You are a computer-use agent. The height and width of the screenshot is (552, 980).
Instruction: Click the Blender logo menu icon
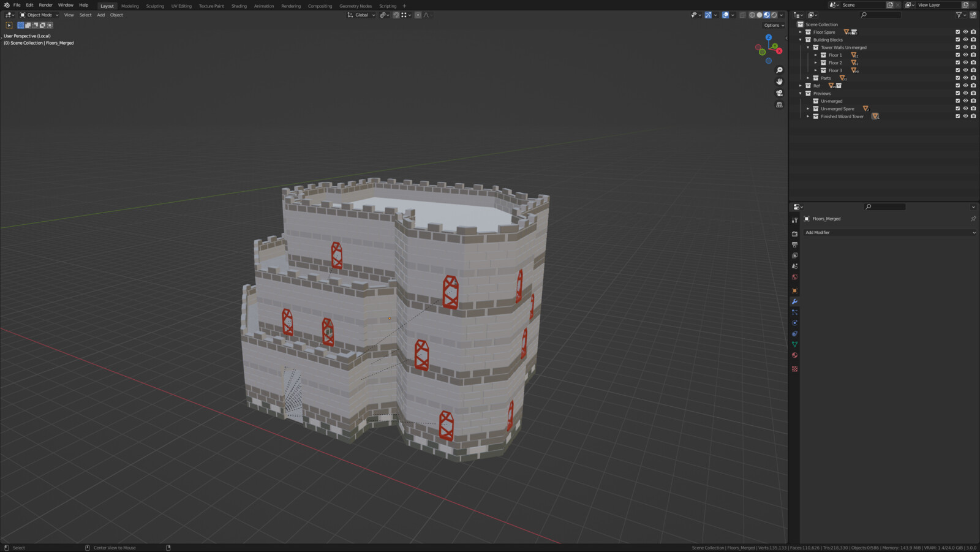point(7,5)
